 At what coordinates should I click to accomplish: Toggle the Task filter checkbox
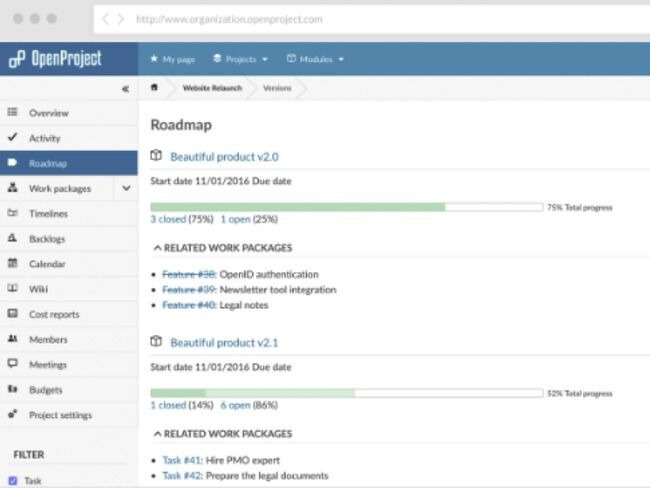13,481
